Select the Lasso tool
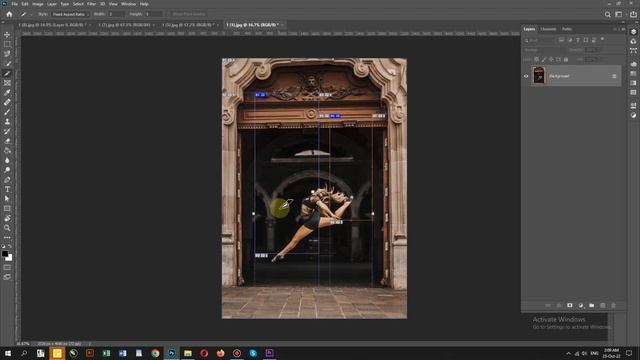This screenshot has width=640, height=360. (x=7, y=53)
